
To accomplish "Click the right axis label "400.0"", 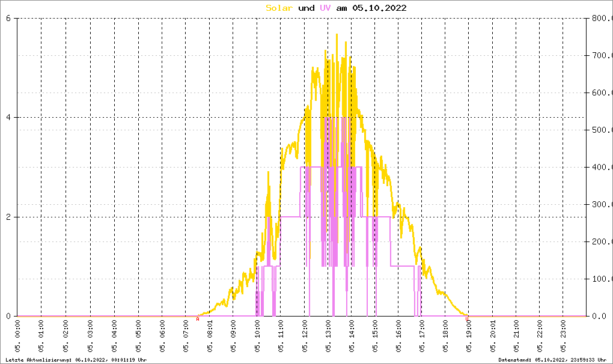I will [602, 167].
